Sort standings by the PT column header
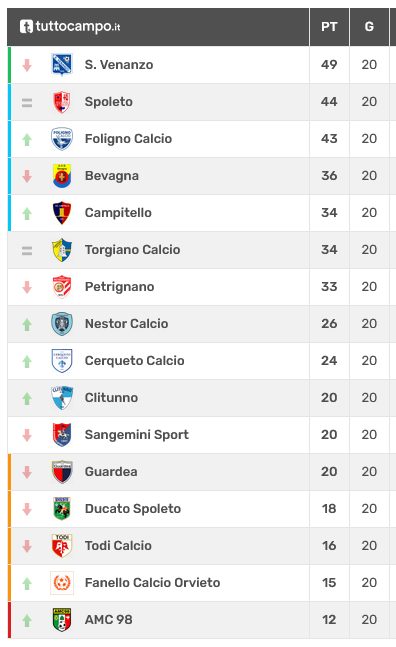 coord(329,27)
